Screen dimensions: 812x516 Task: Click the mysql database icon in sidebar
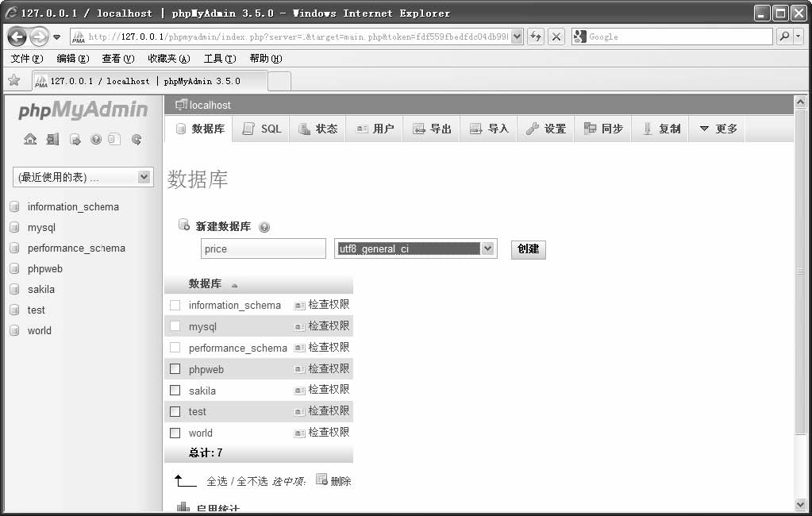click(x=14, y=227)
